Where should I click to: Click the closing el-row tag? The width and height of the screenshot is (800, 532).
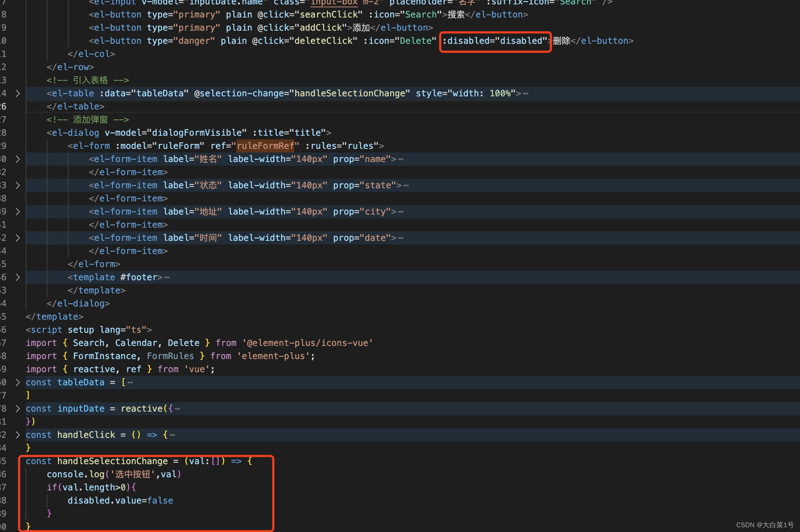point(70,67)
